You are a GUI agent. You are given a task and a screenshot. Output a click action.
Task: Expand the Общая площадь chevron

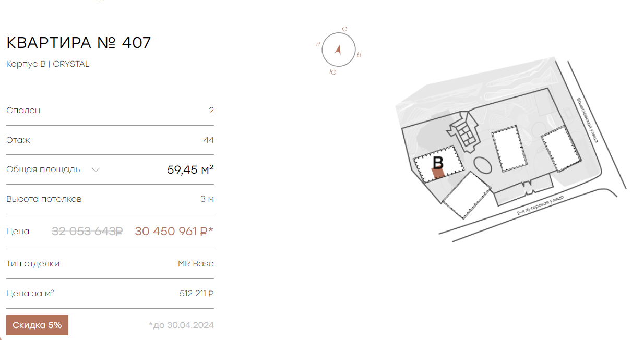(x=96, y=169)
